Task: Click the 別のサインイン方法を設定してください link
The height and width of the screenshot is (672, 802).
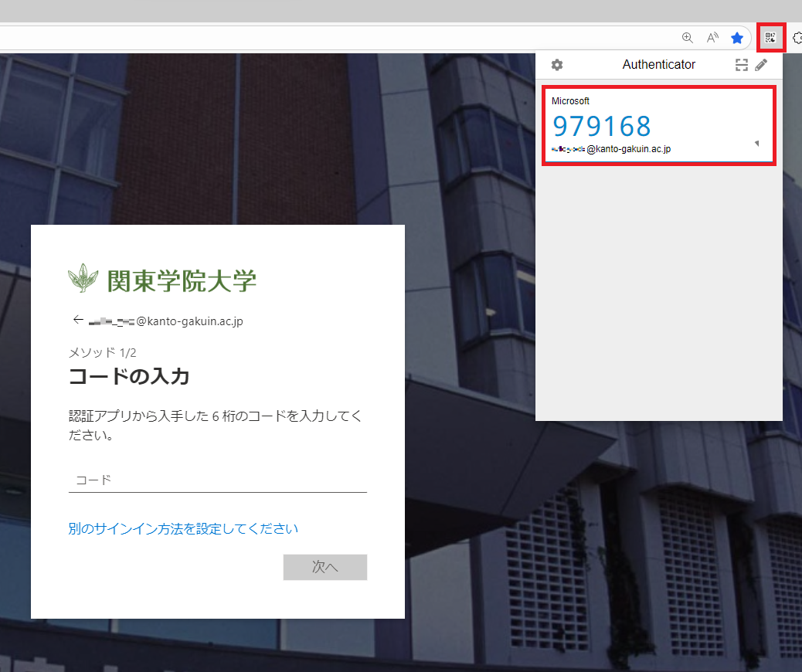Action: [183, 528]
